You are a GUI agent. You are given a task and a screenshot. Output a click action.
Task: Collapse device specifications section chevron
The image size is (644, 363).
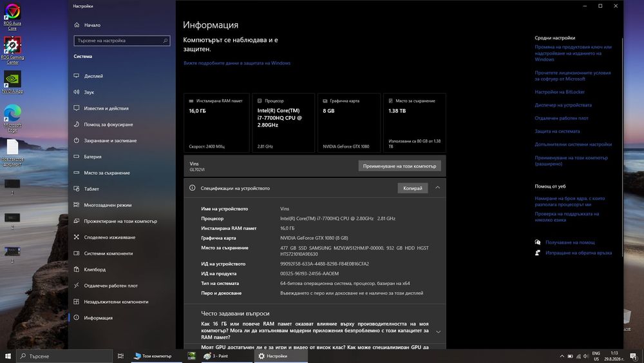click(437, 188)
